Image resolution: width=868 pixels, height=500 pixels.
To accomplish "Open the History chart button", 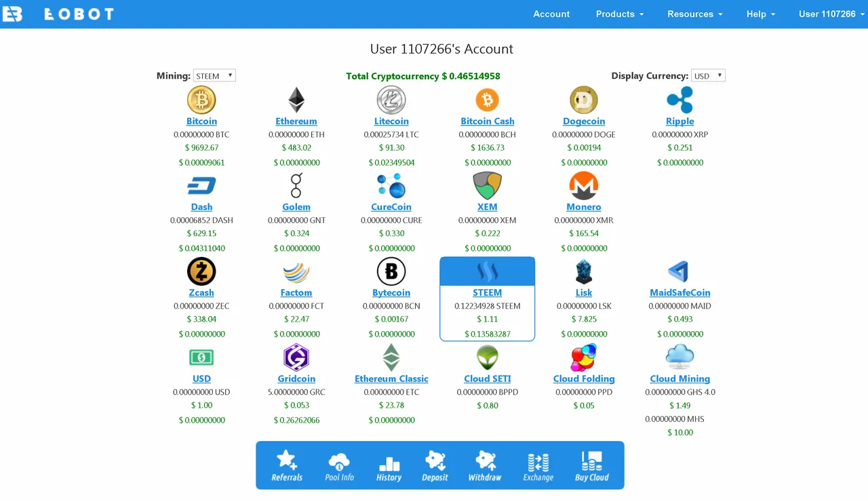I will pos(389,468).
